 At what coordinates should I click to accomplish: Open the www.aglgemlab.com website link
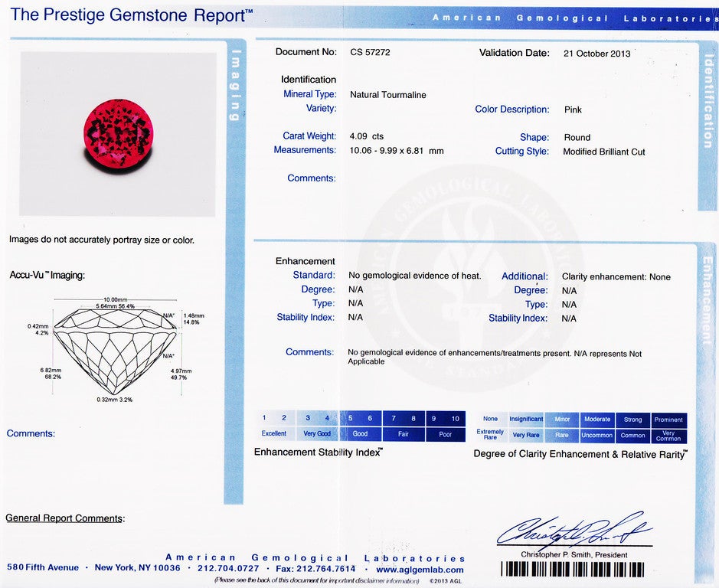[420, 570]
